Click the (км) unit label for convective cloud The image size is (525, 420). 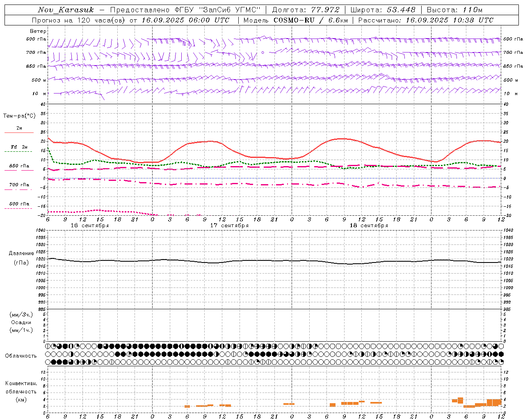point(21,399)
